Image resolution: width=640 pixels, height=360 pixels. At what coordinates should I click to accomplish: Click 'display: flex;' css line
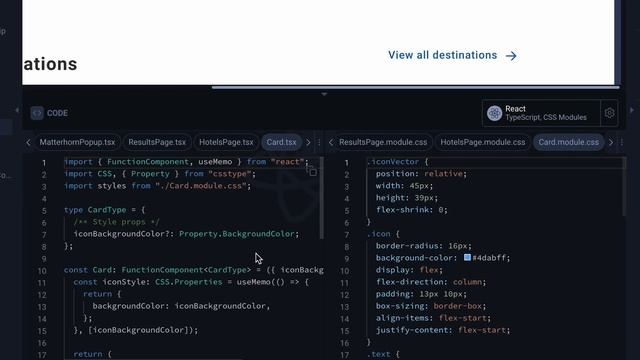tap(409, 270)
